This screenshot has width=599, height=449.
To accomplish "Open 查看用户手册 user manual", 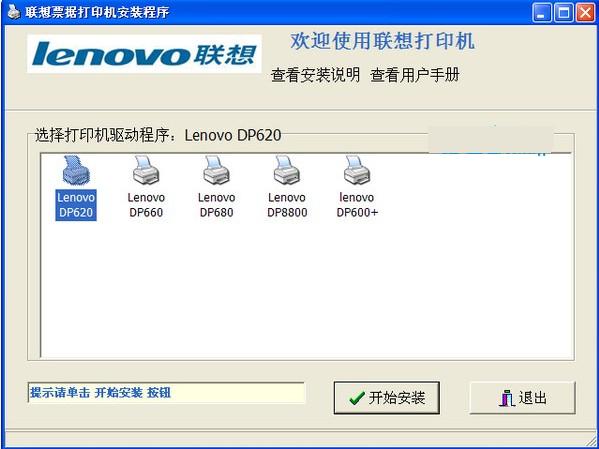I will (414, 75).
